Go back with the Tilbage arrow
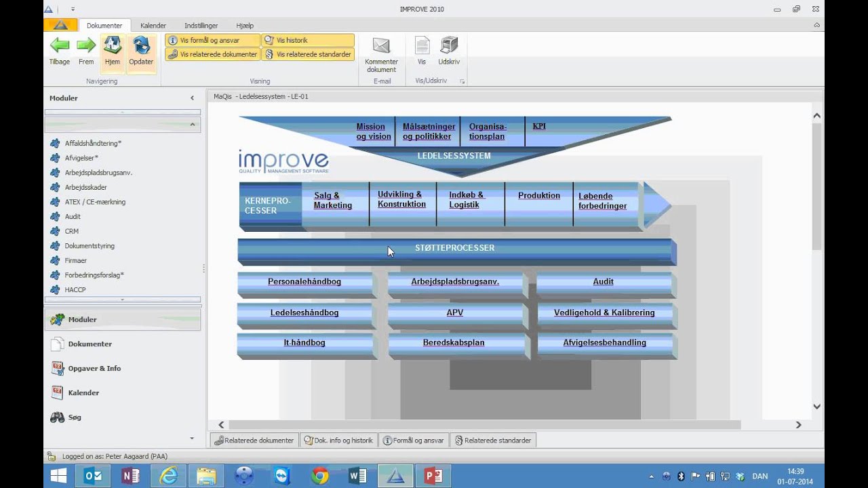This screenshot has height=488, width=868. tap(60, 51)
